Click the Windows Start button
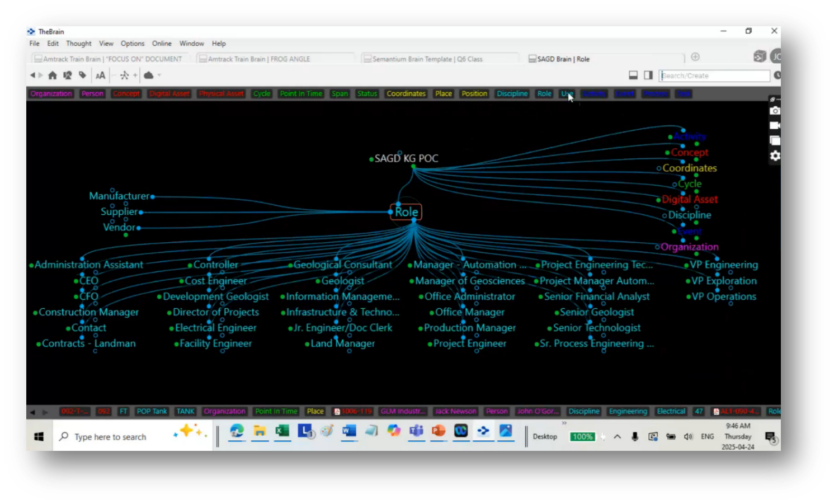The image size is (834, 504). click(x=39, y=437)
